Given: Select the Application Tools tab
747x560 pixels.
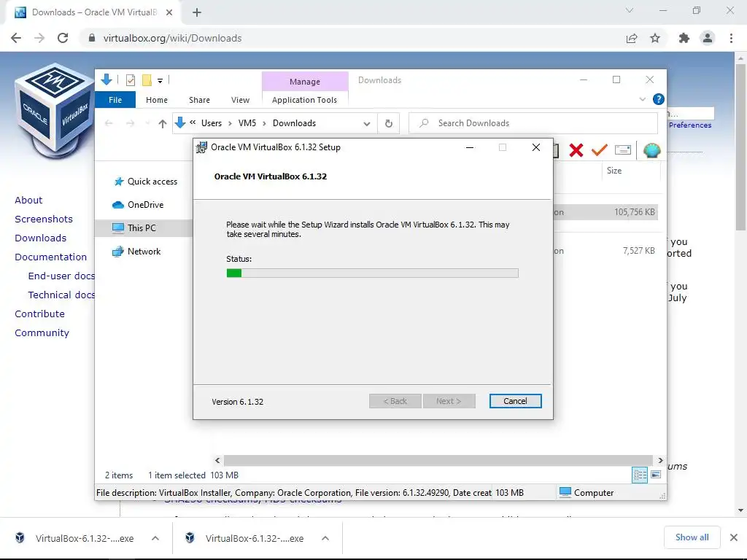Looking at the screenshot, I should coord(304,99).
